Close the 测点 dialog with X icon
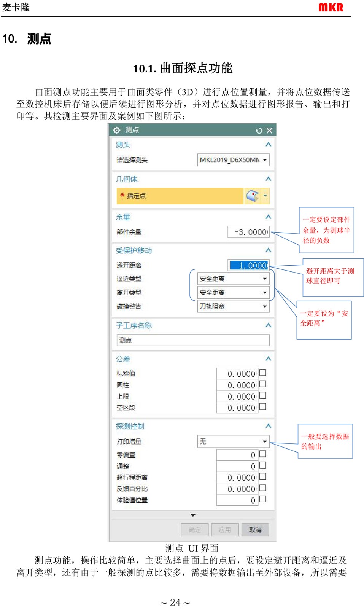 coord(269,131)
